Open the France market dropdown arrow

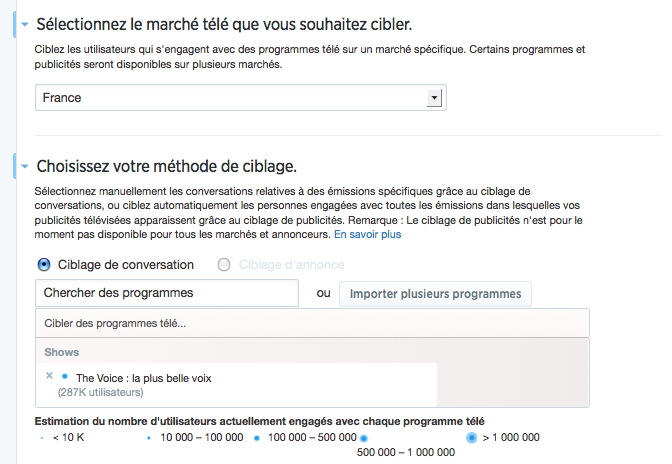[434, 98]
